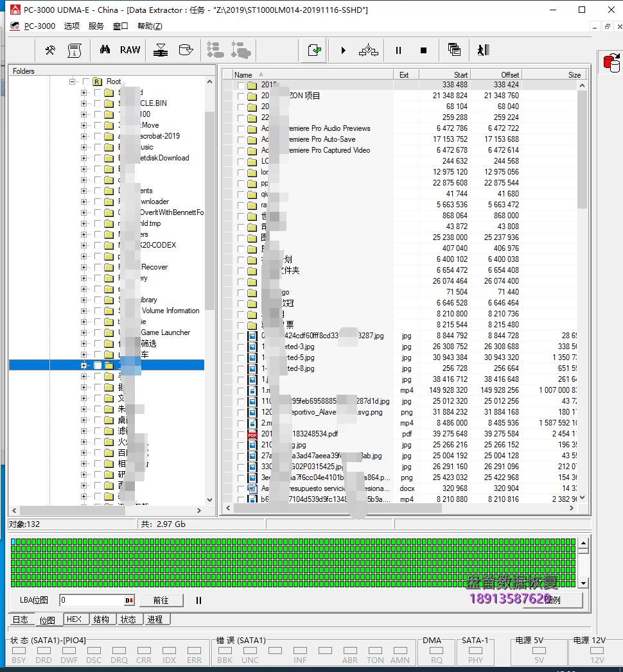Viewport: 623px width, 672px height.
Task: Check the Premiere Pro Auto-Save checkbox
Action: click(x=241, y=140)
